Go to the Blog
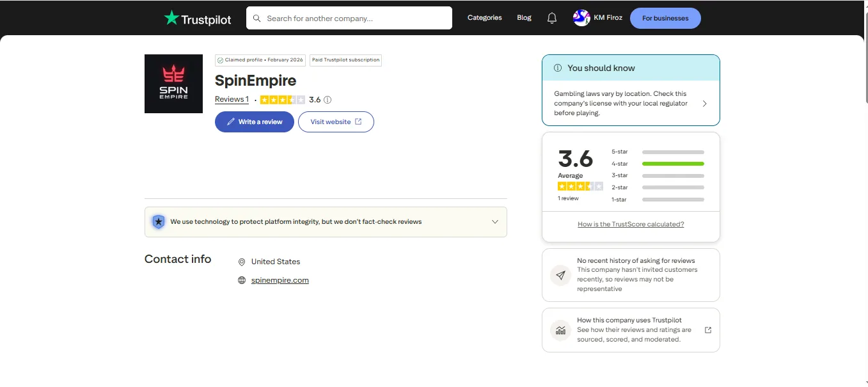 point(524,18)
